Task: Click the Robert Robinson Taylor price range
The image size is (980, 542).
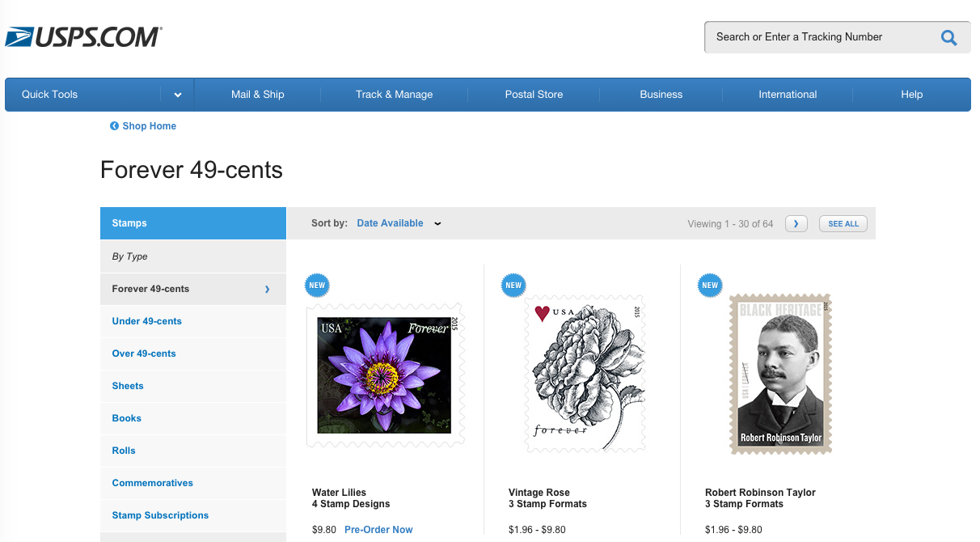Action: coord(733,530)
